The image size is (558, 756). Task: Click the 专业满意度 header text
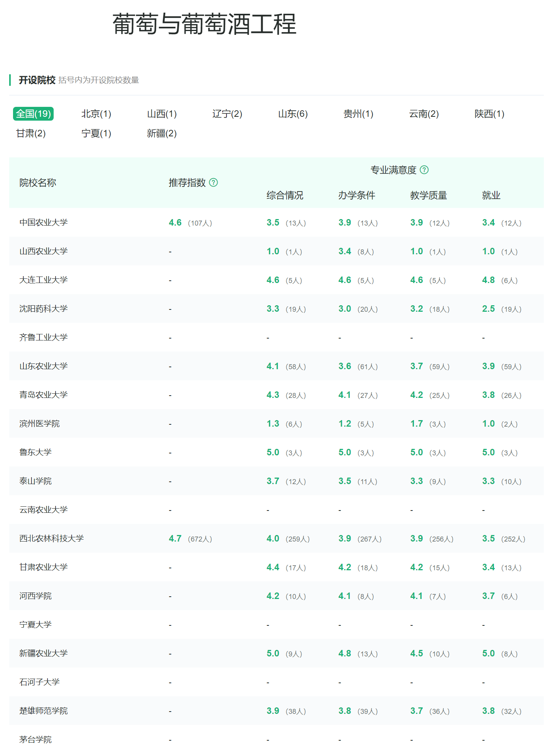click(x=394, y=170)
